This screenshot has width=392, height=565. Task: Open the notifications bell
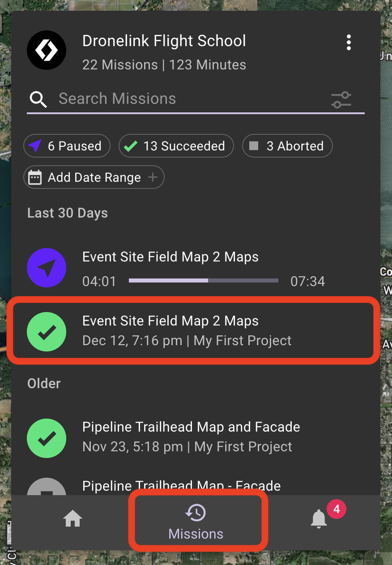click(x=319, y=519)
